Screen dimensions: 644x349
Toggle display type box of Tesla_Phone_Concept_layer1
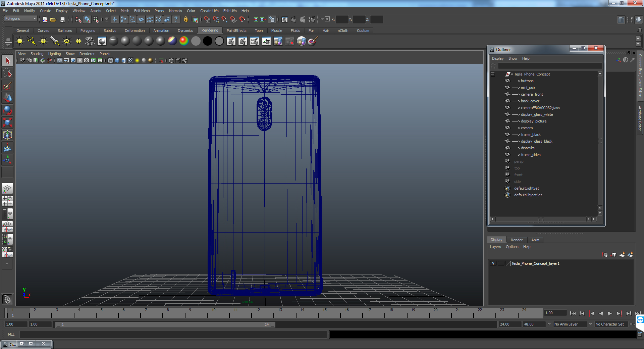pyautogui.click(x=501, y=263)
